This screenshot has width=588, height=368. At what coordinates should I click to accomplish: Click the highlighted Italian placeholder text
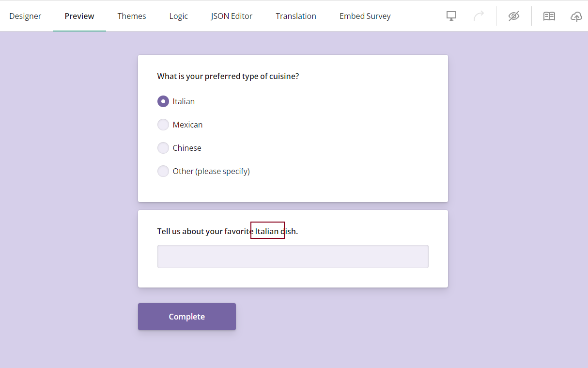(267, 231)
